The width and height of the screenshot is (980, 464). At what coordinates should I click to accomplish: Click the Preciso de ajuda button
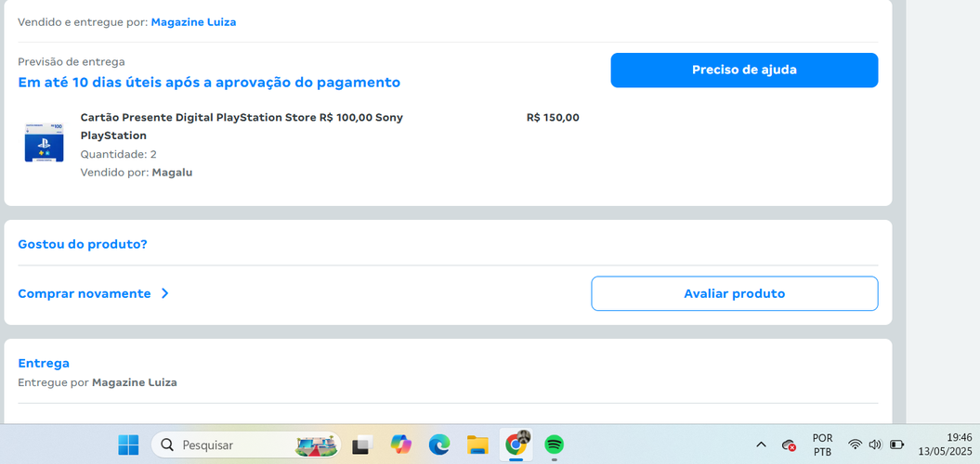coord(743,71)
